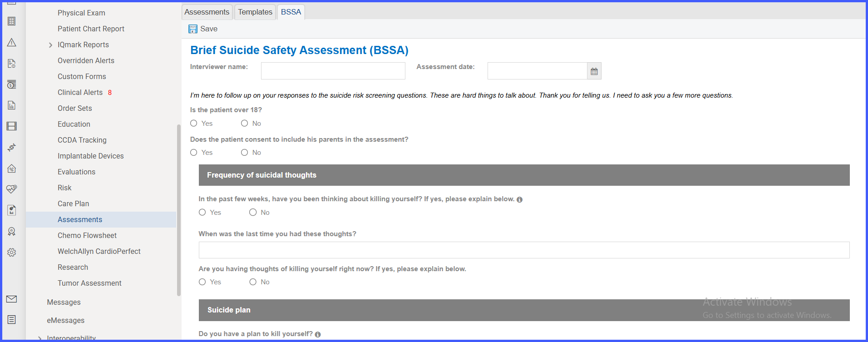868x342 pixels.
Task: Open Order Sets link
Action: pyautogui.click(x=75, y=108)
